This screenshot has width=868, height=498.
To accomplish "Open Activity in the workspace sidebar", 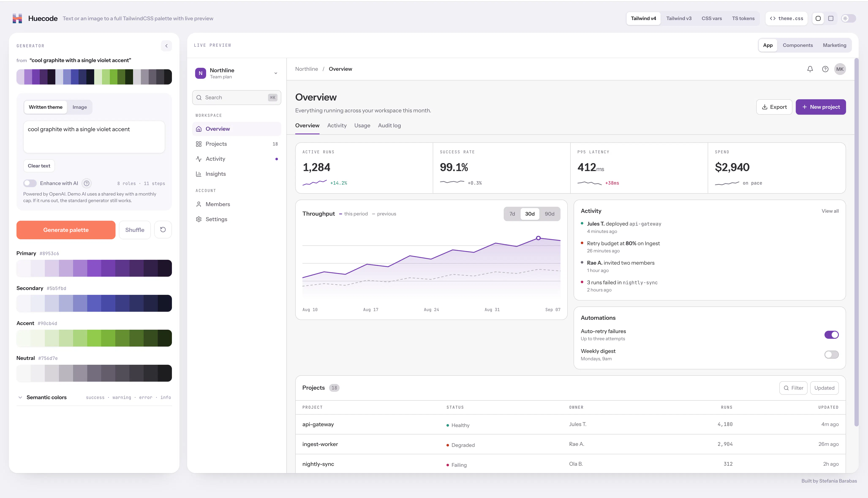I will pyautogui.click(x=237, y=159).
